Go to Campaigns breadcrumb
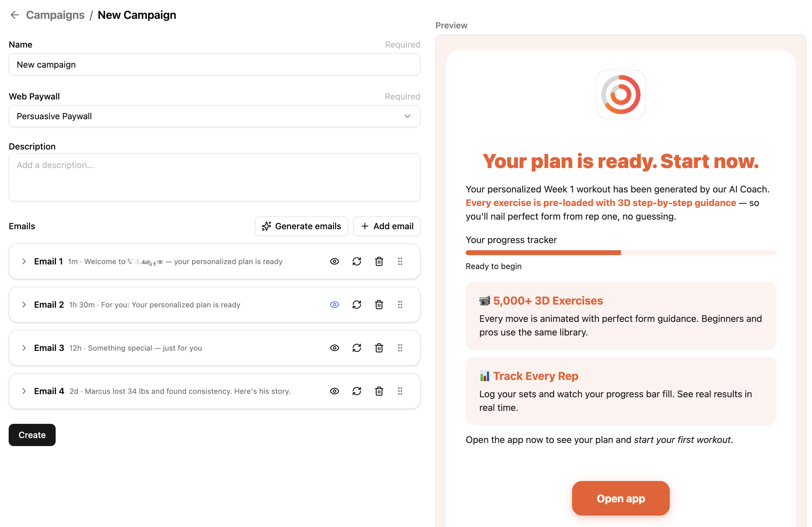The height and width of the screenshot is (527, 812). (55, 15)
